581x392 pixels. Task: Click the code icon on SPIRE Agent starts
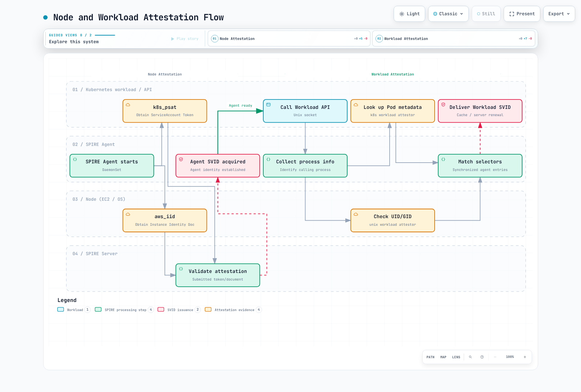pyautogui.click(x=75, y=159)
